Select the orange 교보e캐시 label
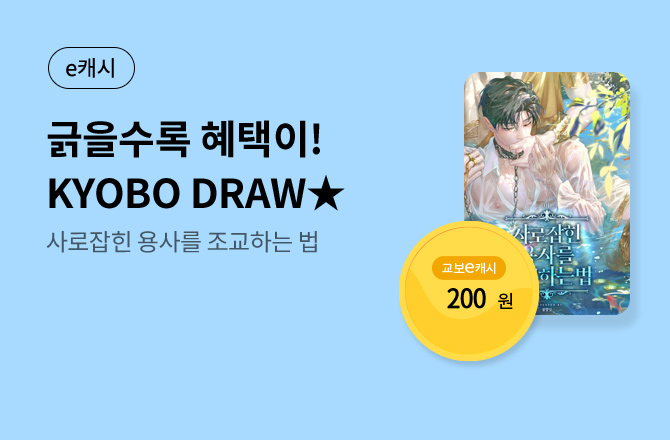670x440 pixels. tap(469, 268)
